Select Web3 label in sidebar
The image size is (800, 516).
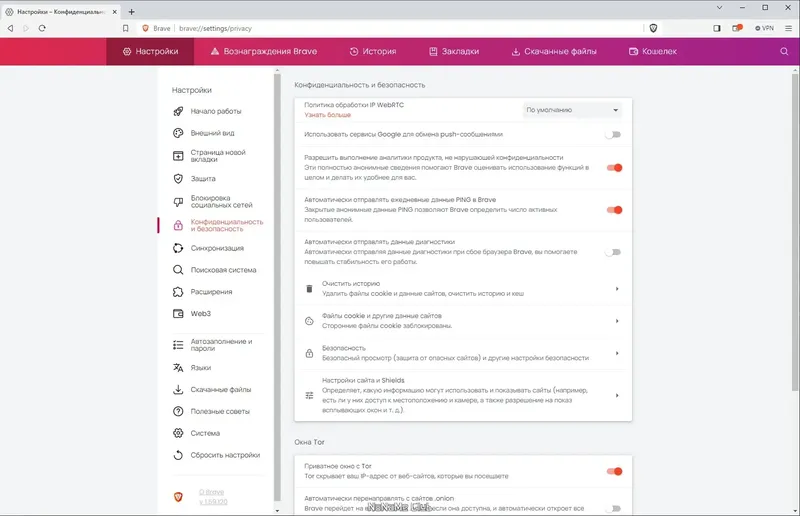pyautogui.click(x=201, y=313)
